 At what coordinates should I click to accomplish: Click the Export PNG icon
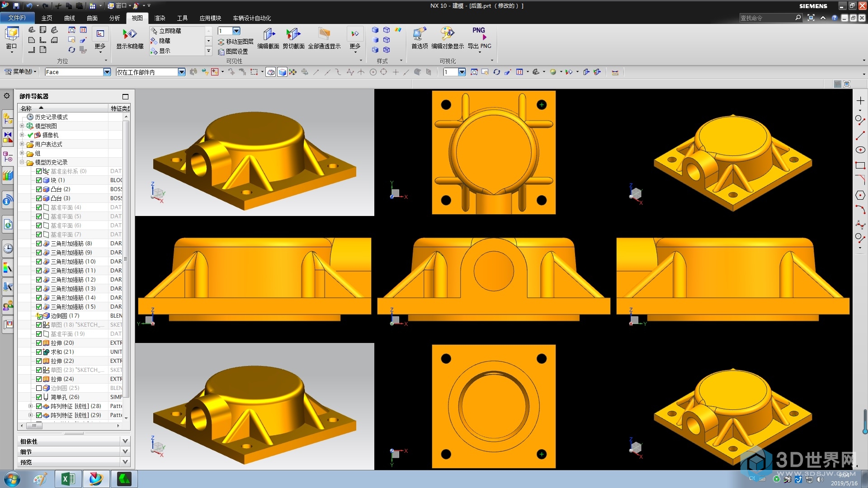pyautogui.click(x=479, y=33)
